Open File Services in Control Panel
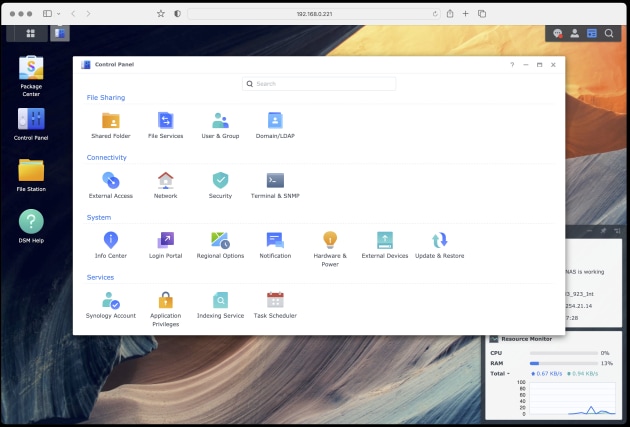630x427 pixels. (166, 126)
